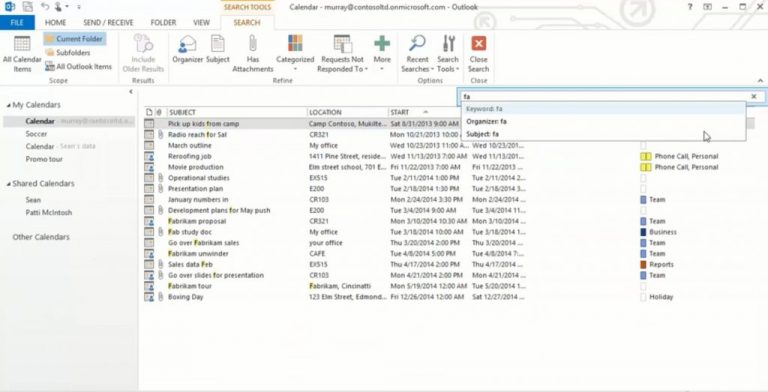
Task: Switch to the FOLDER tab
Action: tap(163, 23)
